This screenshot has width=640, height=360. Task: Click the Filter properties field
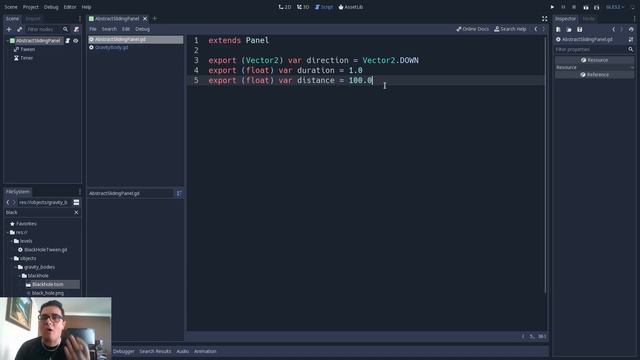click(591, 49)
